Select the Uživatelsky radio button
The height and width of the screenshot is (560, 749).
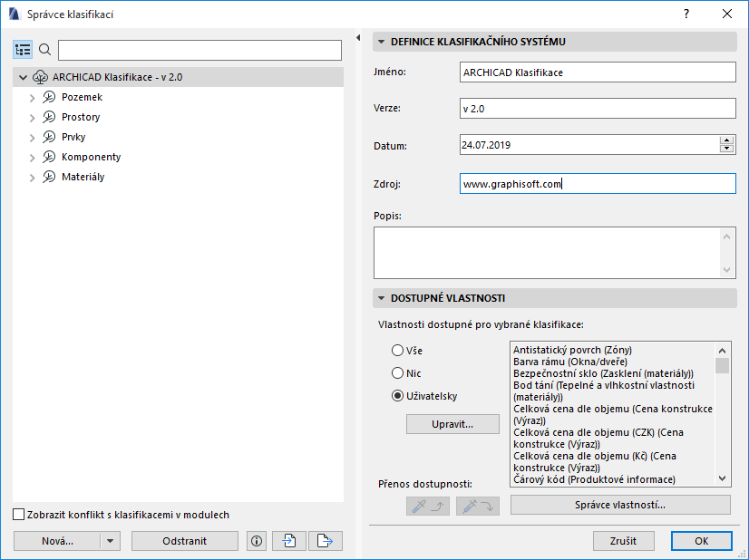tap(397, 394)
